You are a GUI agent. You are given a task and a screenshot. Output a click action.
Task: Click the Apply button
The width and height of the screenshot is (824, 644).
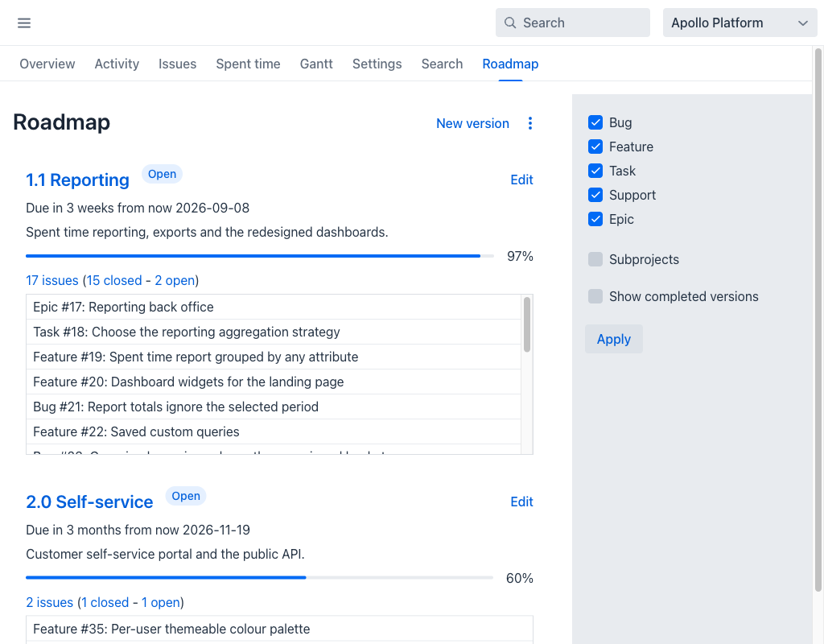click(614, 339)
